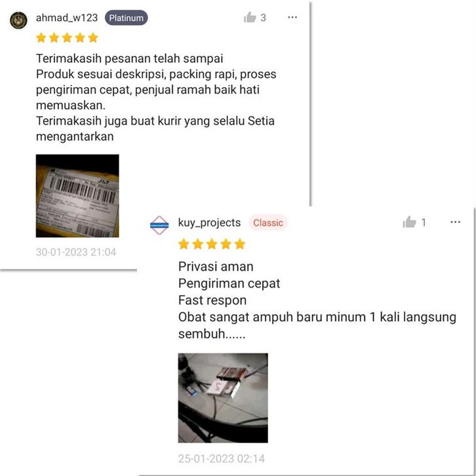Select the review text starting 'Terimakasih pesanan telah sampai'

[x=130, y=58]
